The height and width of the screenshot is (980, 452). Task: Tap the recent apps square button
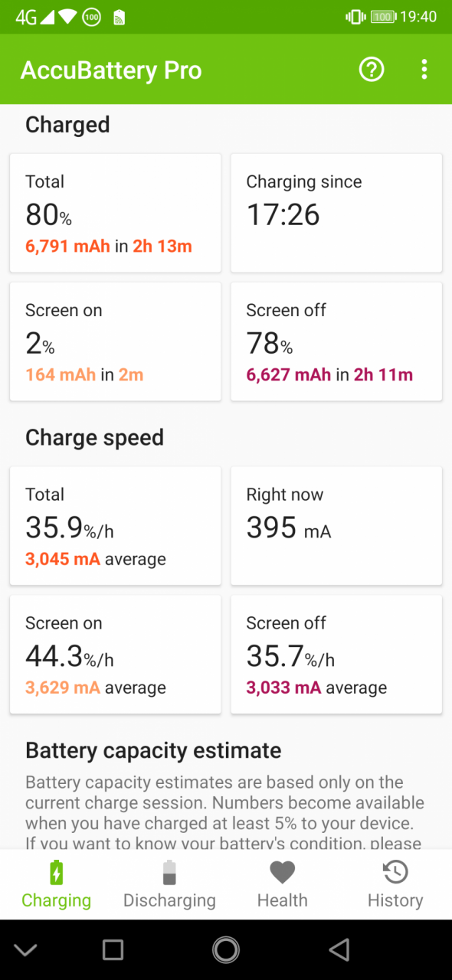click(113, 950)
